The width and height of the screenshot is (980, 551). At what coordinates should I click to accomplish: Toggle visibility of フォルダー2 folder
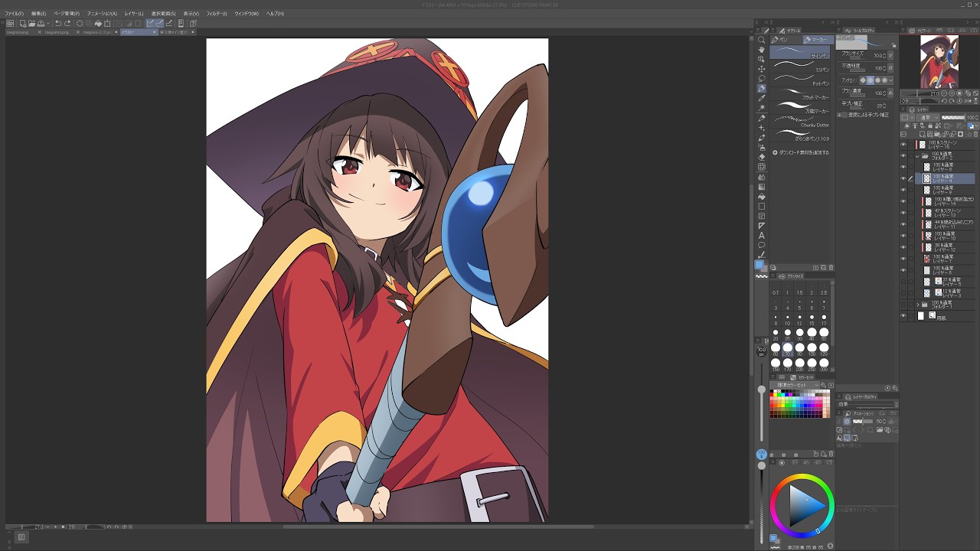click(903, 155)
